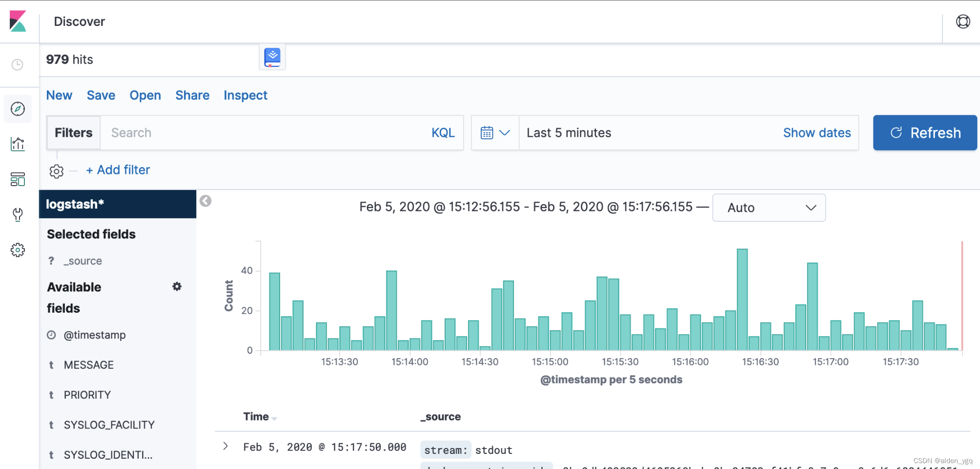Toggle the KQL query language option
Image resolution: width=980 pixels, height=469 pixels.
[443, 132]
